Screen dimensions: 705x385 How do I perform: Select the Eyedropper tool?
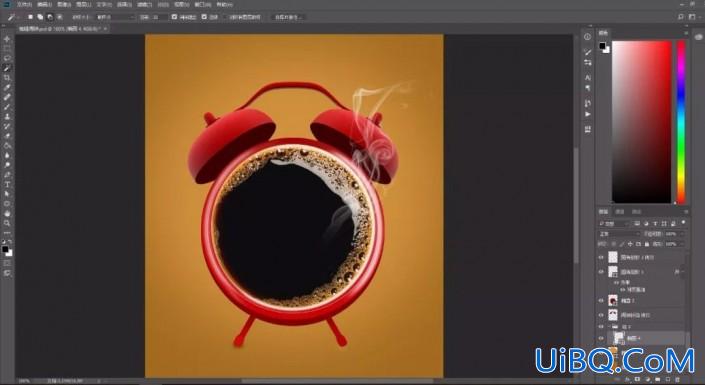(x=7, y=87)
